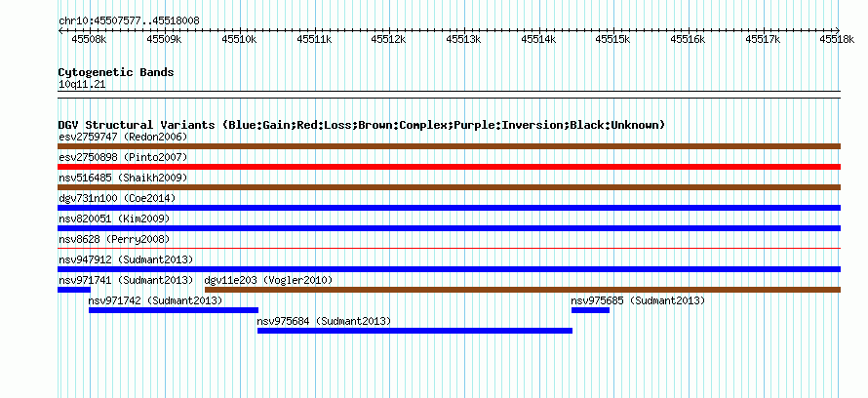Click the 45512k ruler mark

pos(388,39)
